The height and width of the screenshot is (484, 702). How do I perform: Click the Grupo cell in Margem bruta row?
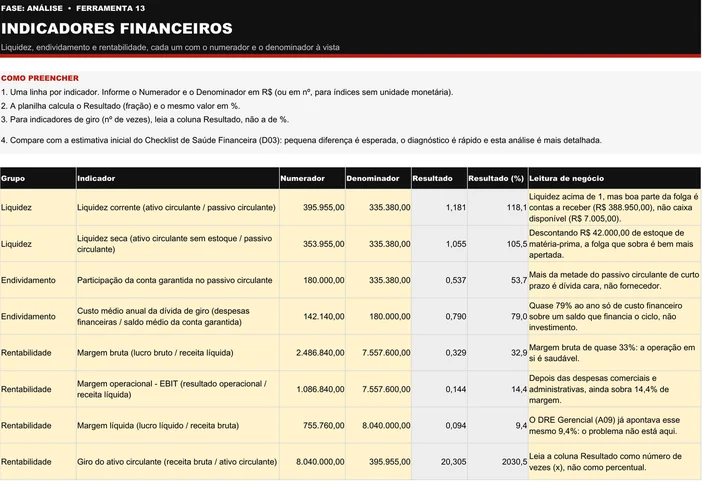(38, 353)
